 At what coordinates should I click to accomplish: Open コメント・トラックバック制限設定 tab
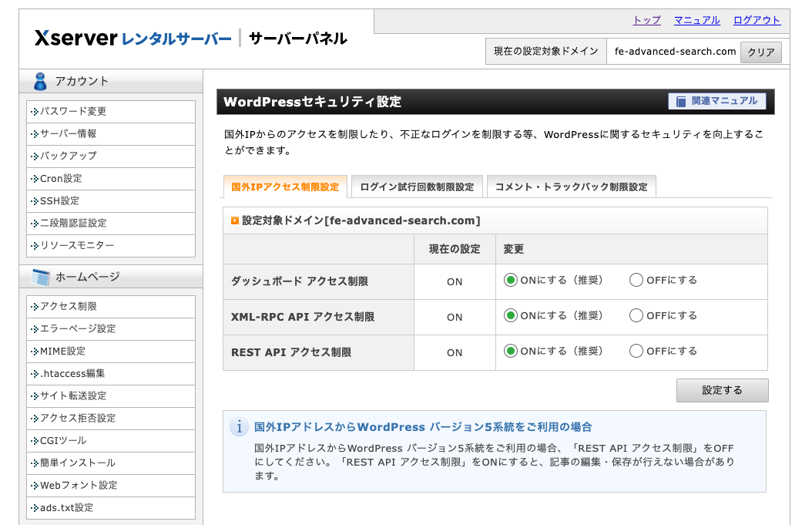tap(571, 187)
